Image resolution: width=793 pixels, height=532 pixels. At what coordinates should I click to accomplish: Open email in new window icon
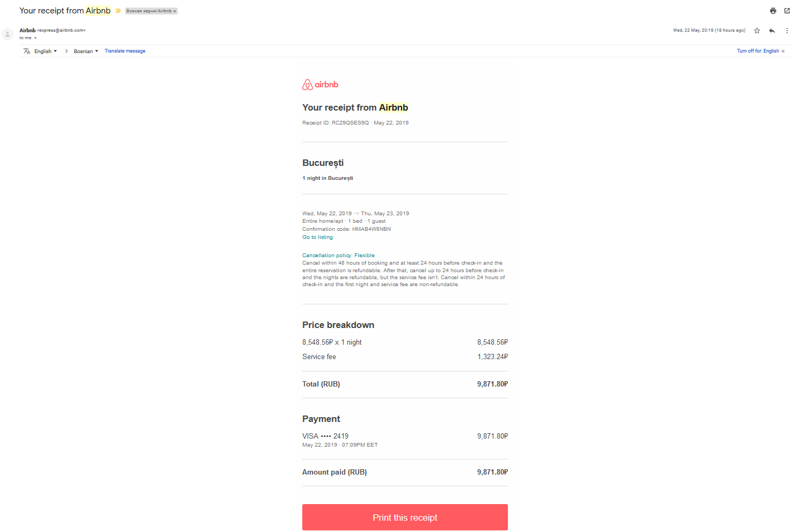(x=787, y=11)
